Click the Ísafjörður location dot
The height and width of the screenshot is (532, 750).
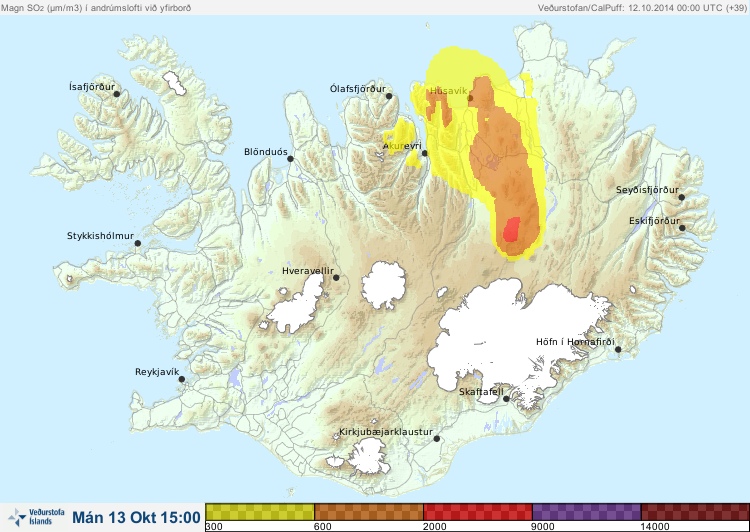[x=116, y=94]
